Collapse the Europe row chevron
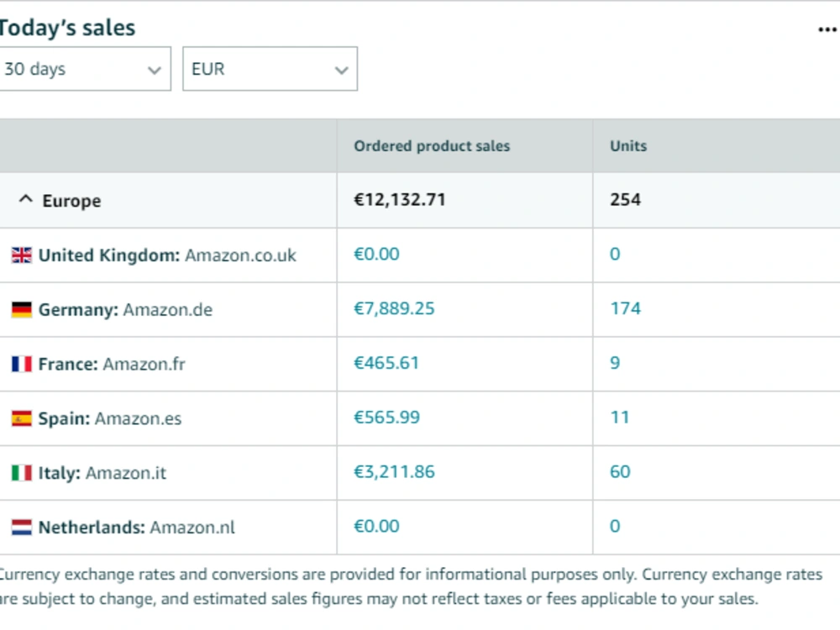This screenshot has height=630, width=840. click(x=26, y=199)
